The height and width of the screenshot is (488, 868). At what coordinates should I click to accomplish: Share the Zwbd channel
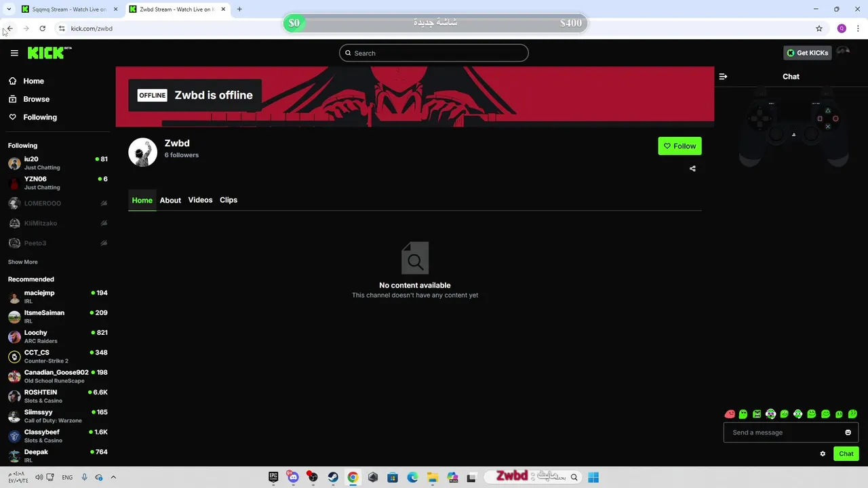tap(692, 169)
